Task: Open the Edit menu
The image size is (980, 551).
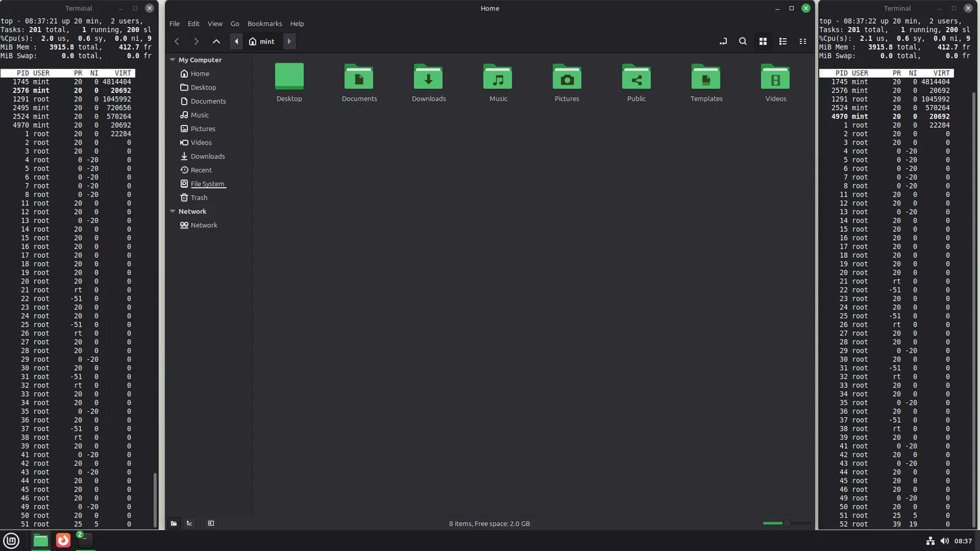Action: coord(194,24)
